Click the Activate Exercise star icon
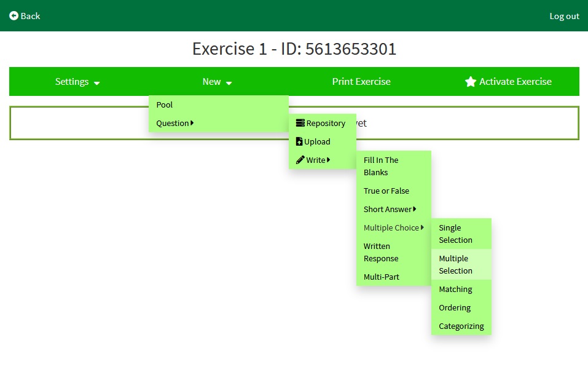This screenshot has height=383, width=588. pos(471,82)
